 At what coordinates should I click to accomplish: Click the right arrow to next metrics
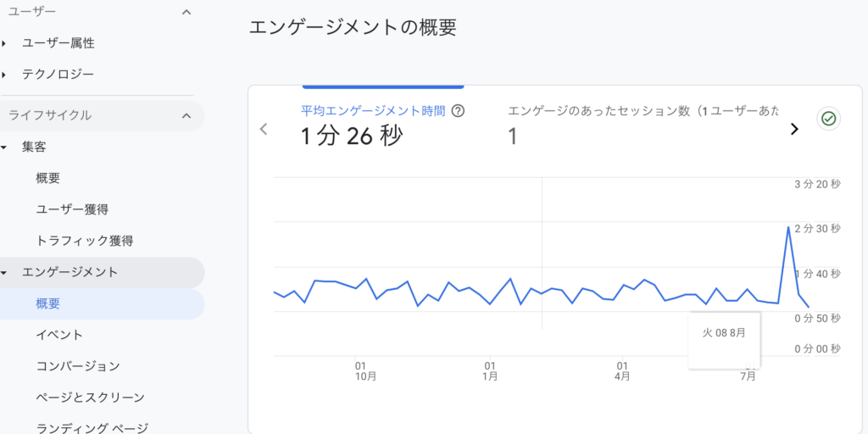[794, 129]
